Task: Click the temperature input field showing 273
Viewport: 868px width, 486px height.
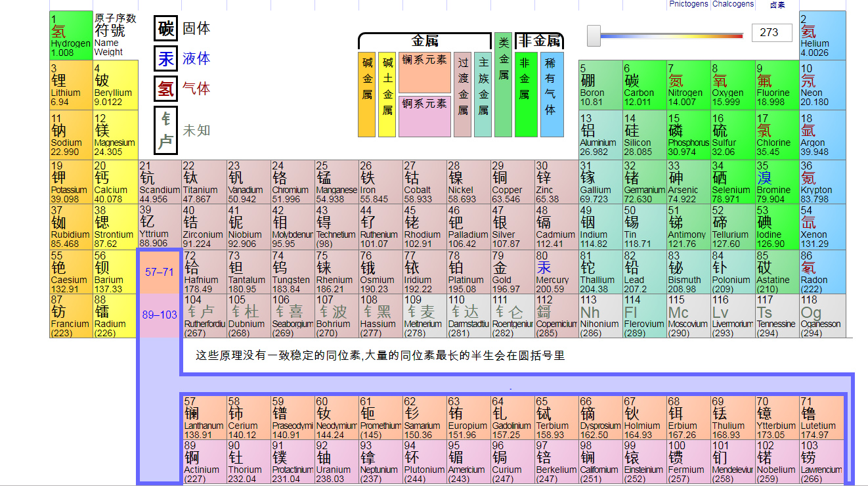Action: coord(771,32)
